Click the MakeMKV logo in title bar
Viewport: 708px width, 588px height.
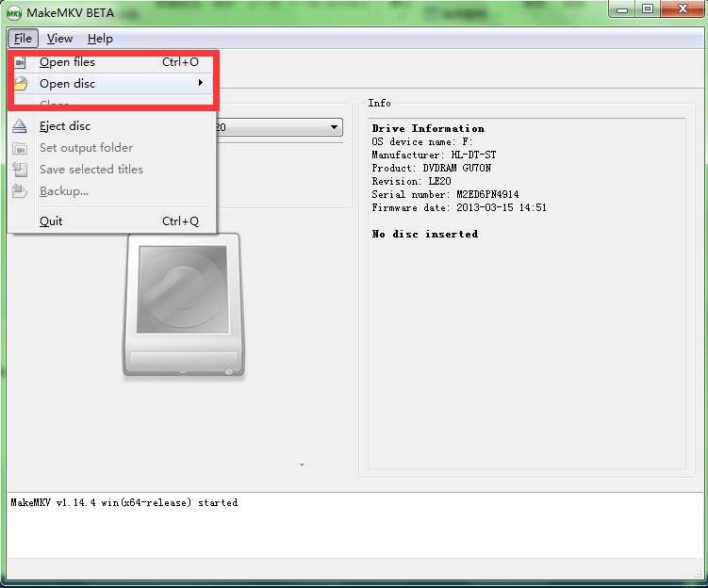tap(14, 13)
